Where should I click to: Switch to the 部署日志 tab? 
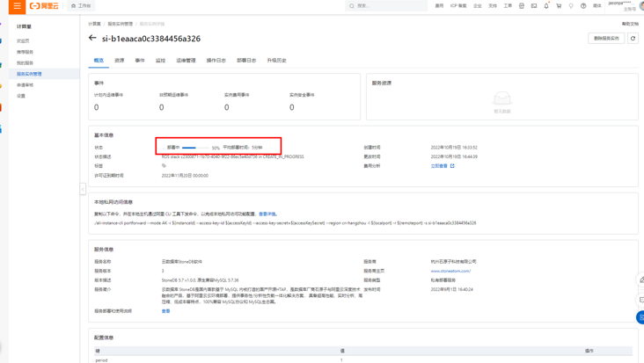tap(246, 61)
